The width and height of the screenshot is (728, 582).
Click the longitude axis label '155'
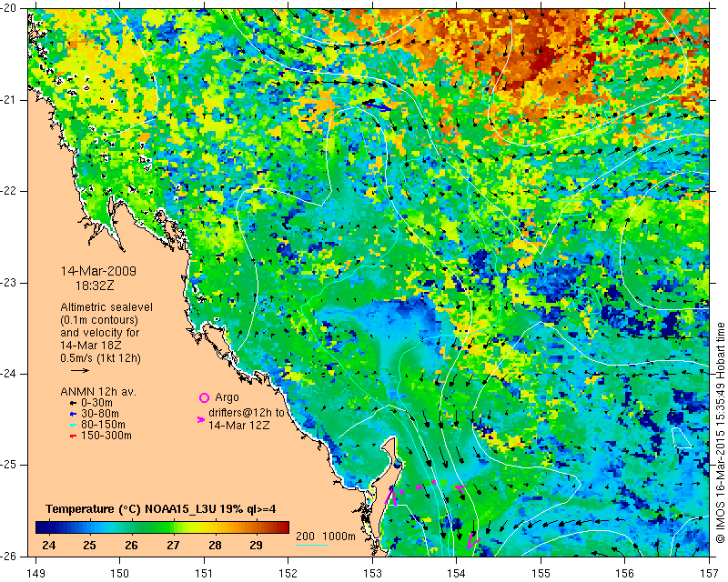[541, 574]
